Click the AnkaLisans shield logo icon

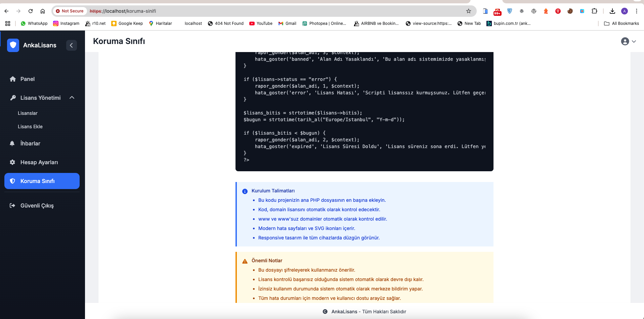click(x=13, y=45)
